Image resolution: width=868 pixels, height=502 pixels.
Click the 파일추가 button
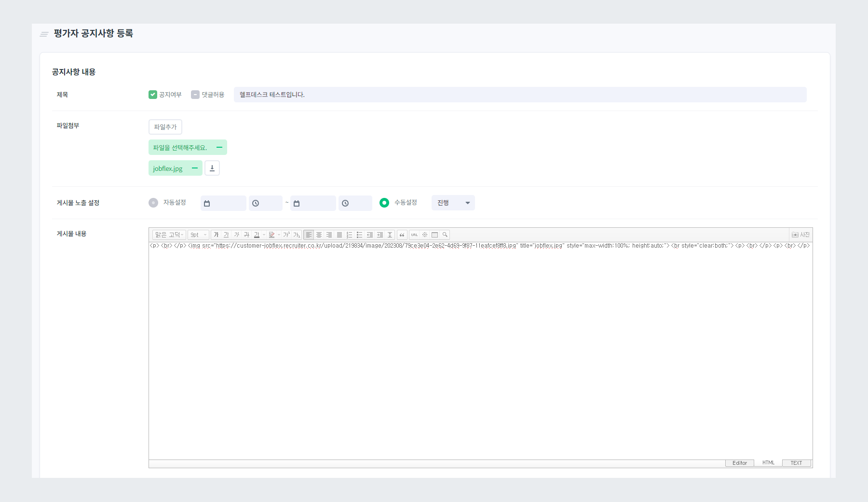(x=165, y=127)
